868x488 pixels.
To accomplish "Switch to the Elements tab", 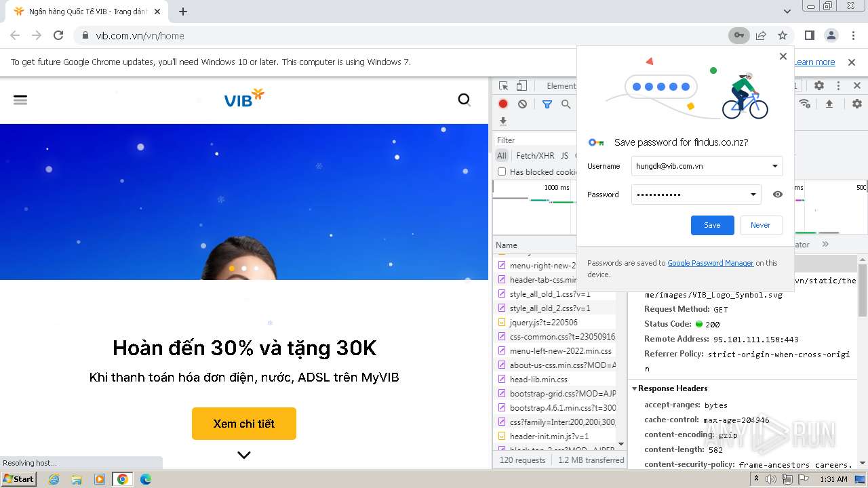I will [561, 85].
